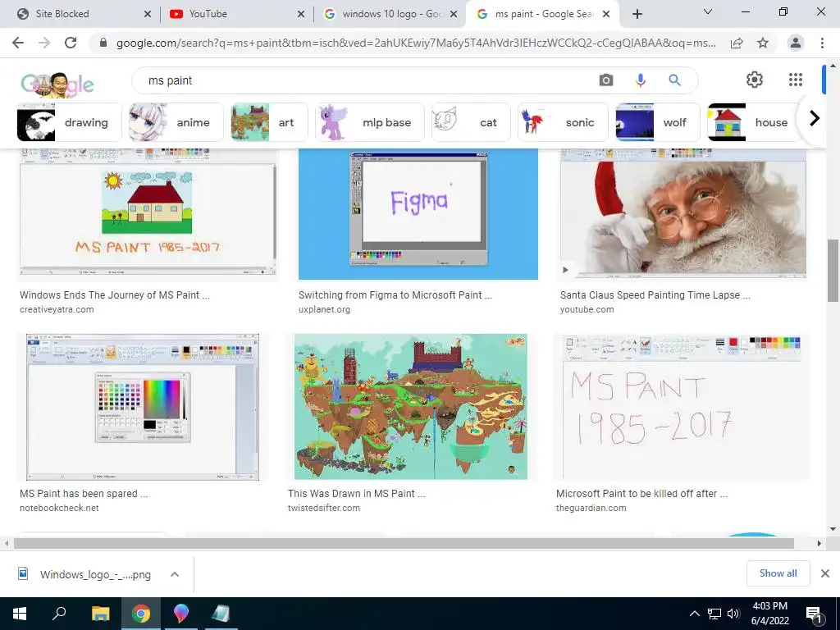Open the Paint color picker dialog image

(143, 407)
